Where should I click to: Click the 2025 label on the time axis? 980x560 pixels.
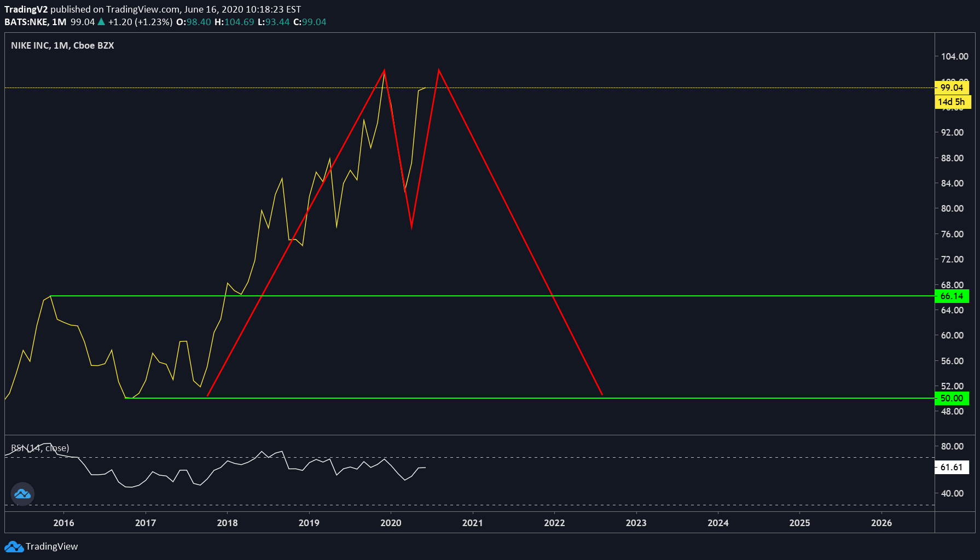coord(800,523)
